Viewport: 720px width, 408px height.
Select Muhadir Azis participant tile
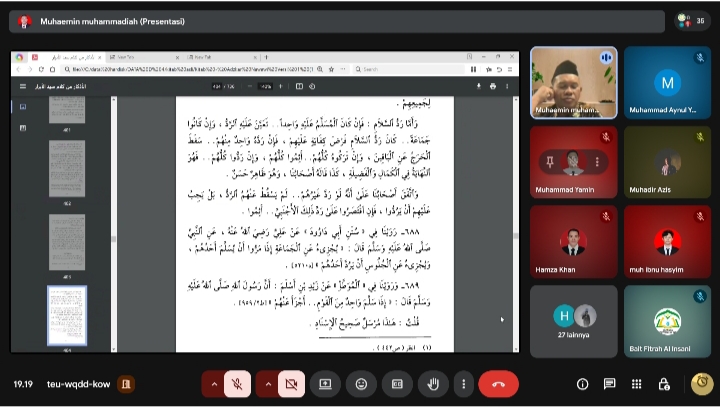667,162
